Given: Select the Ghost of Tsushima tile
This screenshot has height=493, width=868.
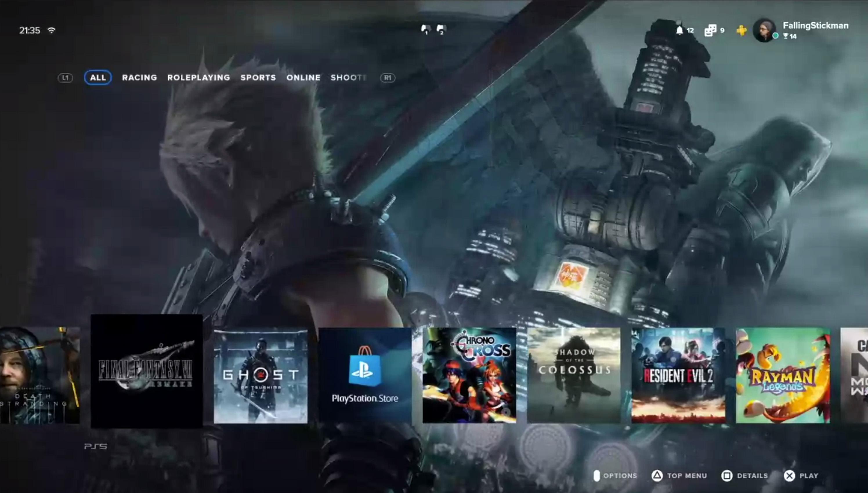Looking at the screenshot, I should 261,375.
